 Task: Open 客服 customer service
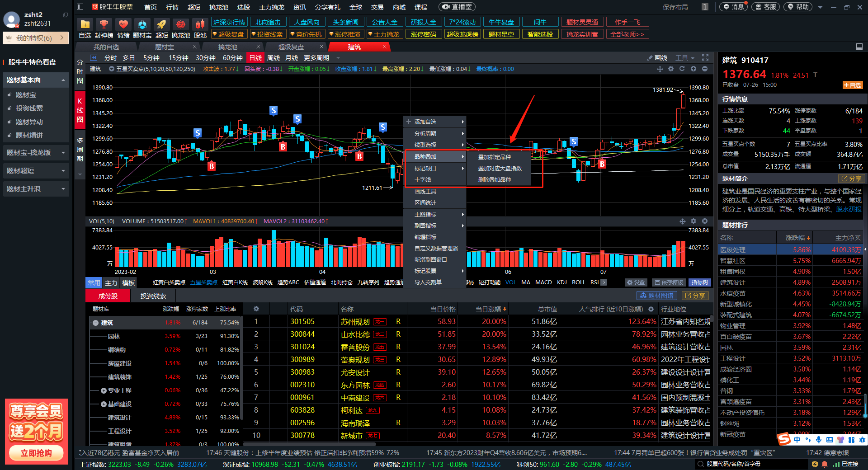(765, 7)
